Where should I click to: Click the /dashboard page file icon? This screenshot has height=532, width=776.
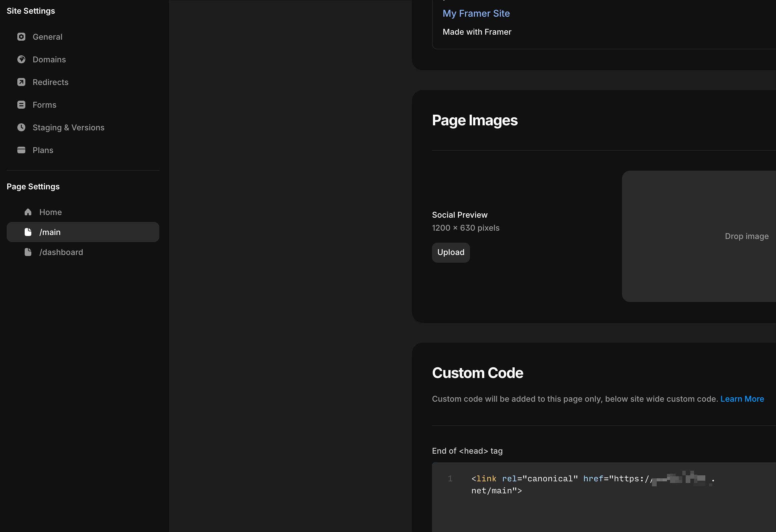click(28, 252)
